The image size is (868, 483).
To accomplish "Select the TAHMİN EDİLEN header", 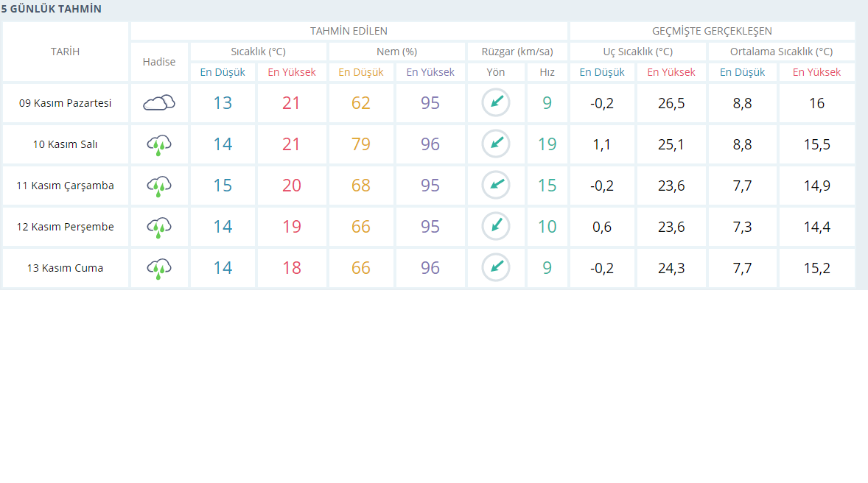I will pyautogui.click(x=349, y=31).
